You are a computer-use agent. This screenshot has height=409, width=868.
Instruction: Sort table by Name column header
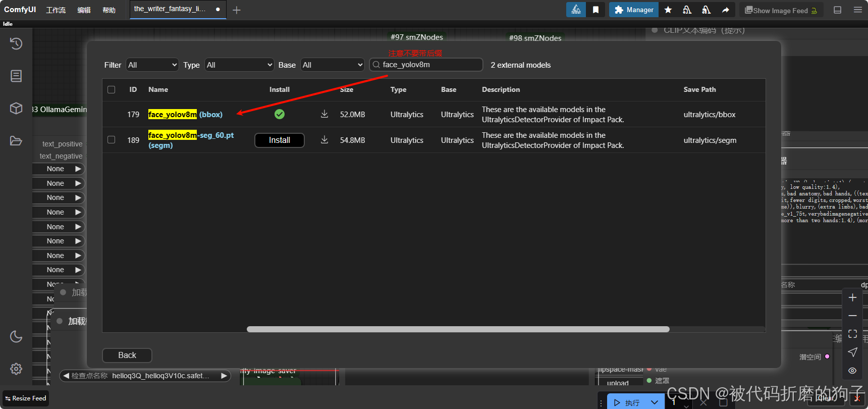[x=158, y=89]
